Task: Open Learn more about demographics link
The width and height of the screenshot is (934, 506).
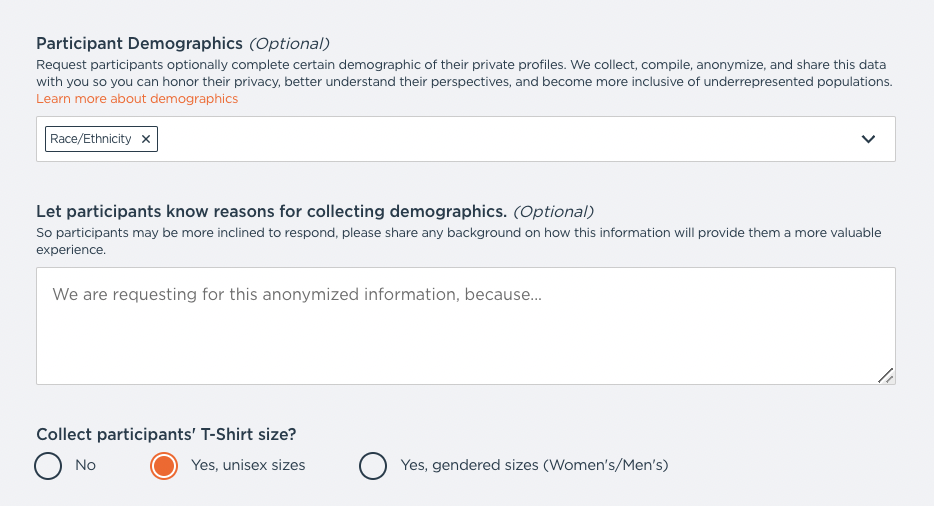Action: pyautogui.click(x=137, y=99)
